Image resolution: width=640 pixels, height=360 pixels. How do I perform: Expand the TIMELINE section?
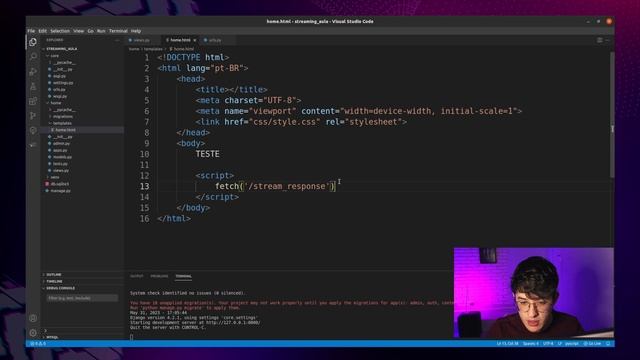(54, 282)
